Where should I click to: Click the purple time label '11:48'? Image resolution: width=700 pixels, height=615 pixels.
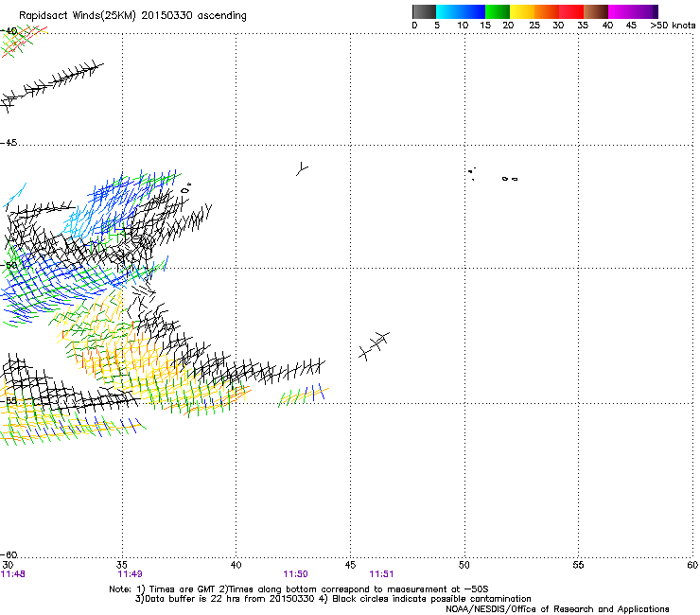(x=13, y=574)
